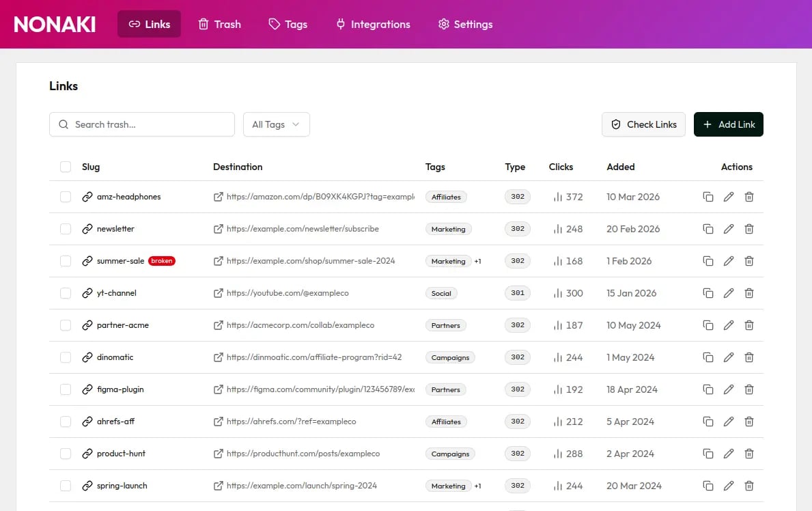Screen dimensions: 812x511
Task: Delete the newsletter link
Action: 748,229
